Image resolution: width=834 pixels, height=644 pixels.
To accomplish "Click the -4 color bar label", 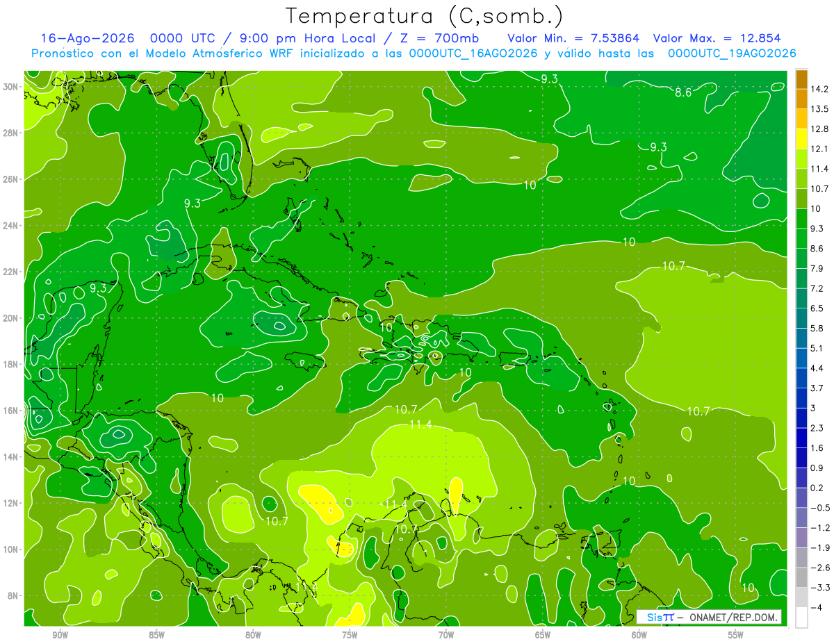I will point(816,607).
